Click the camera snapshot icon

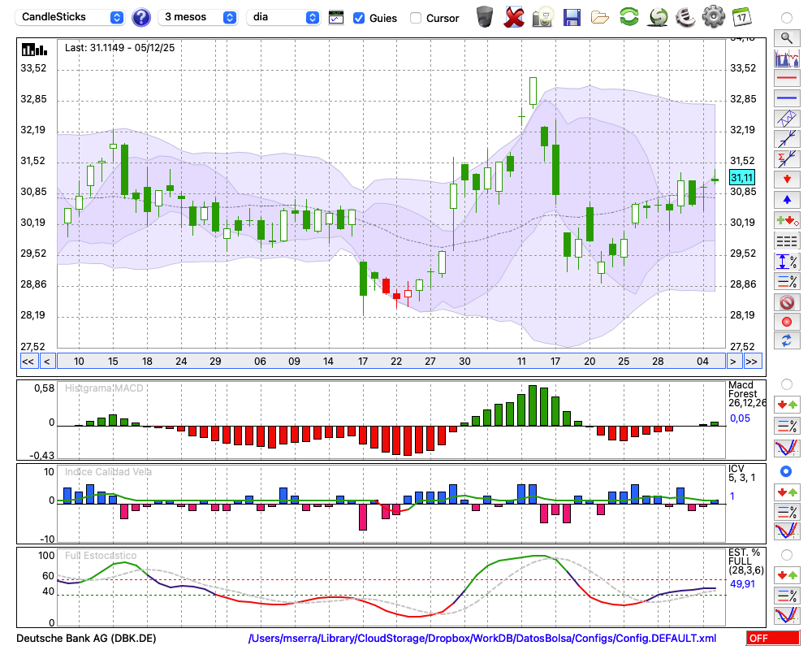(542, 17)
